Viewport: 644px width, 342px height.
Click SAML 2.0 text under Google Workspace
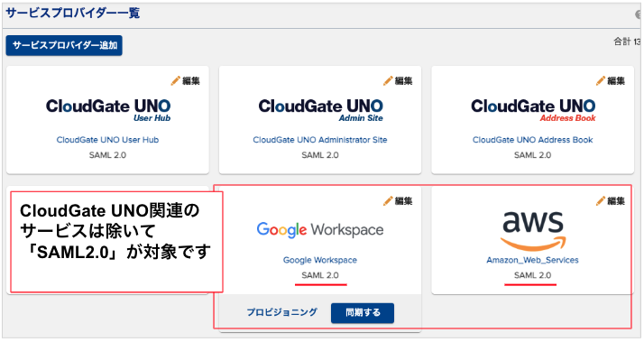point(320,275)
